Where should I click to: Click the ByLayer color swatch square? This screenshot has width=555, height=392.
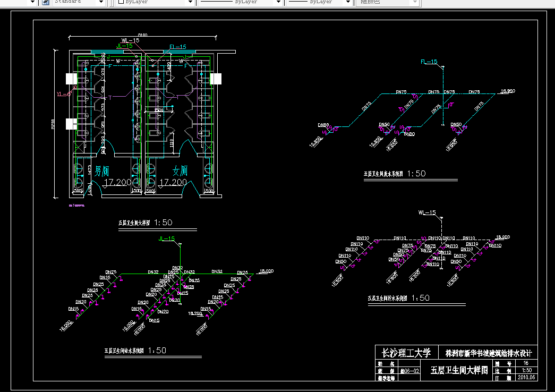(x=121, y=2)
